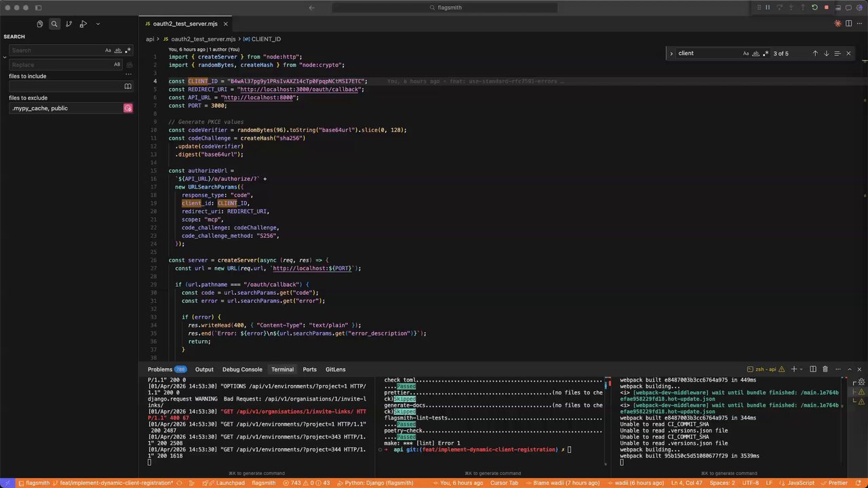Split the editor to the right
This screenshot has width=868, height=488.
pos(848,24)
